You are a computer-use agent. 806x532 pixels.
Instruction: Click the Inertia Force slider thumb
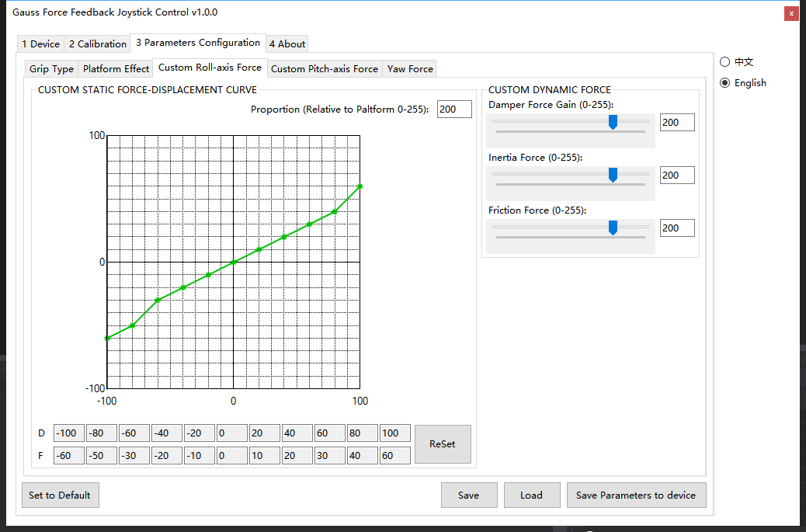[613, 176]
